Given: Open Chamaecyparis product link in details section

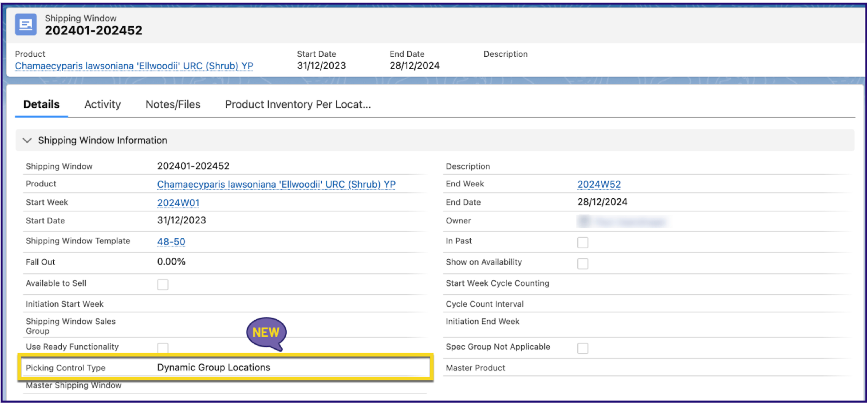Looking at the screenshot, I should tap(276, 185).
